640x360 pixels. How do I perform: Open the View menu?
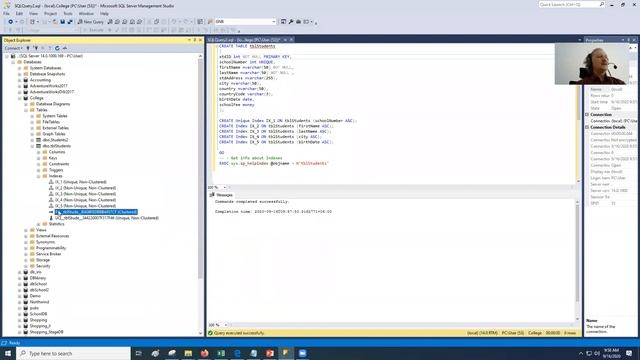(x=33, y=13)
